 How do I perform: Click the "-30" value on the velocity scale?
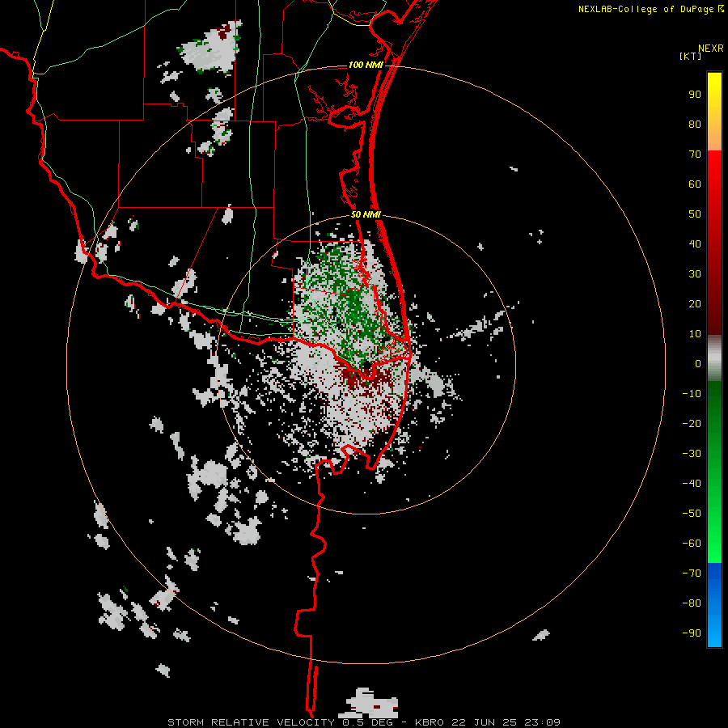(x=692, y=454)
